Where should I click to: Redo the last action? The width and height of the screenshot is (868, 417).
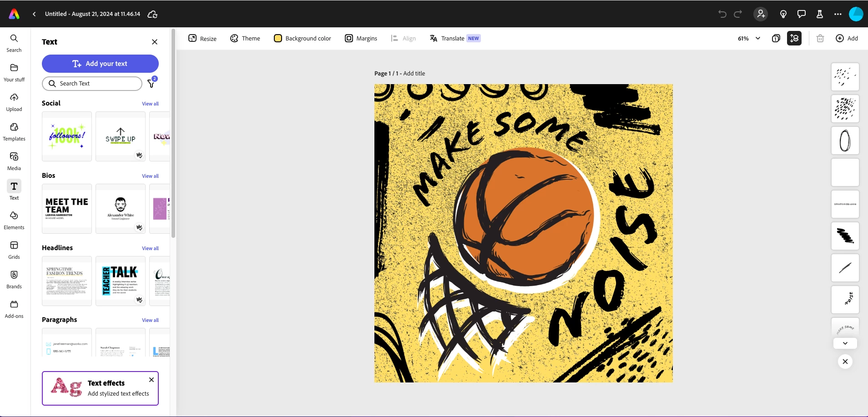tap(738, 14)
